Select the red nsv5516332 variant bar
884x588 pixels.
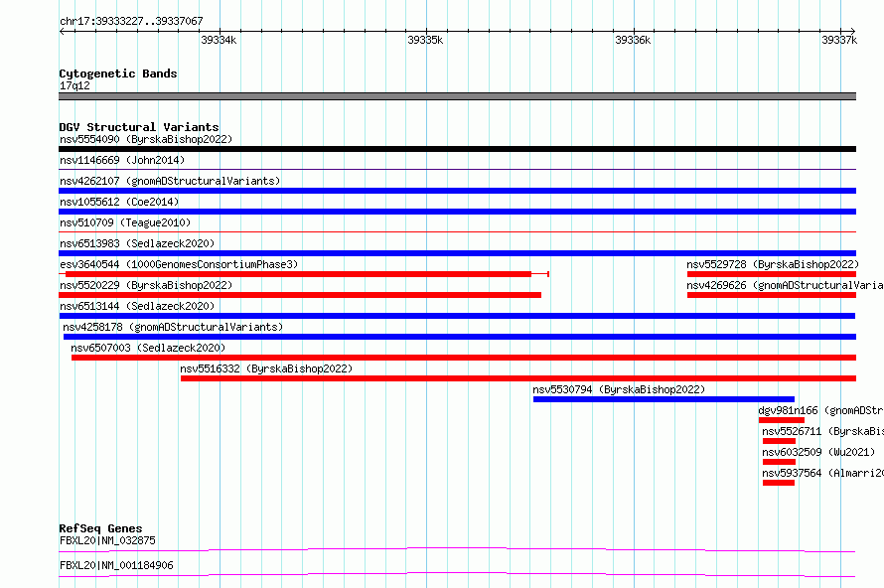518,378
